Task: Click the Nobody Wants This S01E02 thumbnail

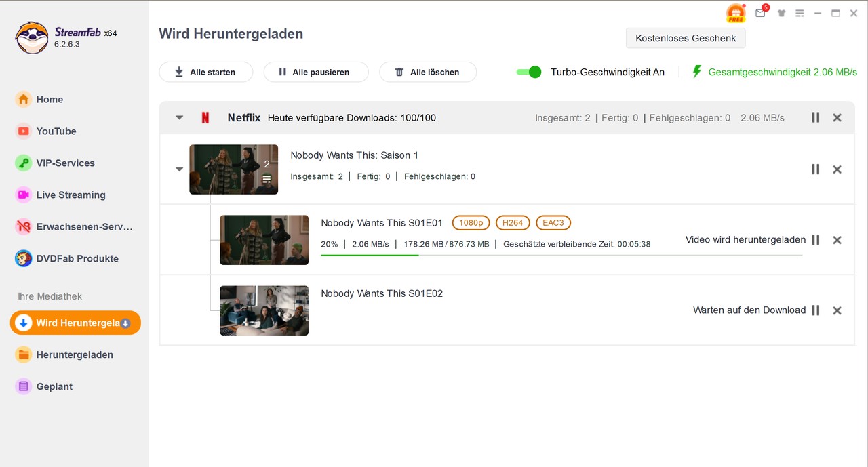Action: point(264,310)
